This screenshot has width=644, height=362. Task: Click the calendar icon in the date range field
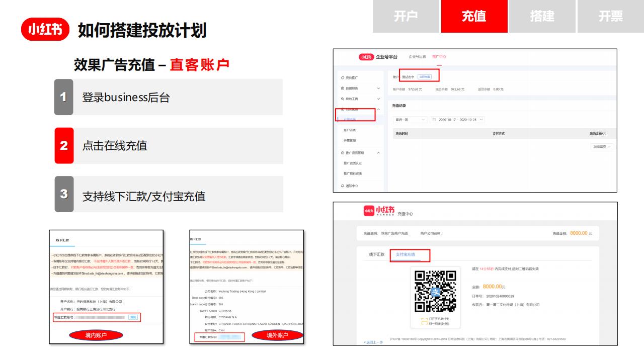coord(434,120)
